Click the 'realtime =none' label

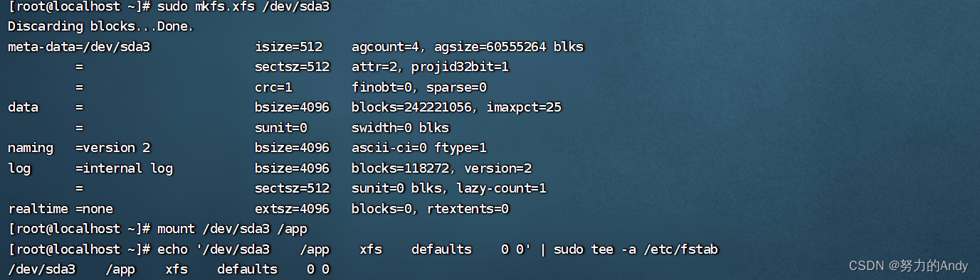point(60,209)
